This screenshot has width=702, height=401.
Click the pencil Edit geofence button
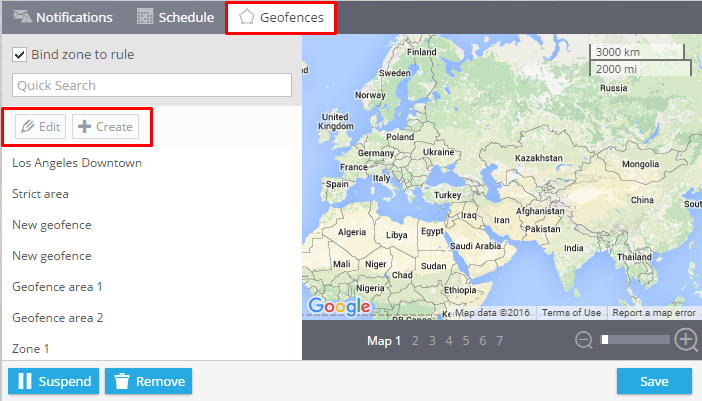click(41, 127)
